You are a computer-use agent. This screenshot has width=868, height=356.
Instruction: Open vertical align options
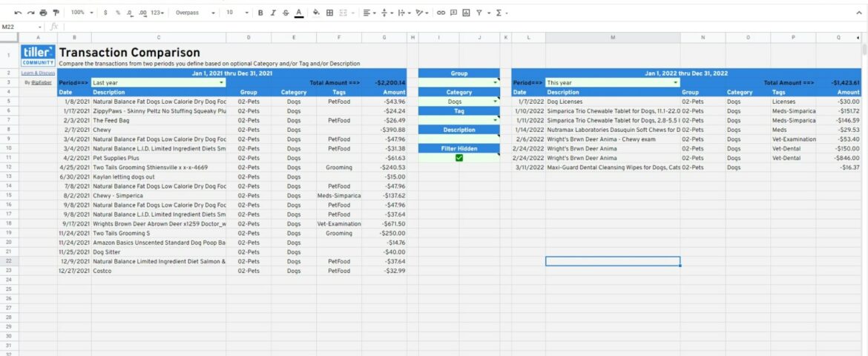coord(387,12)
